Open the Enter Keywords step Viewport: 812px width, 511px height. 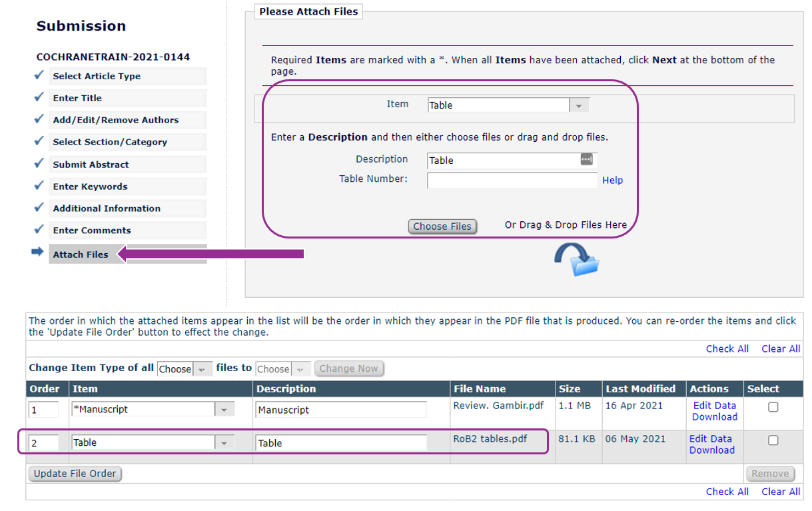coord(90,187)
